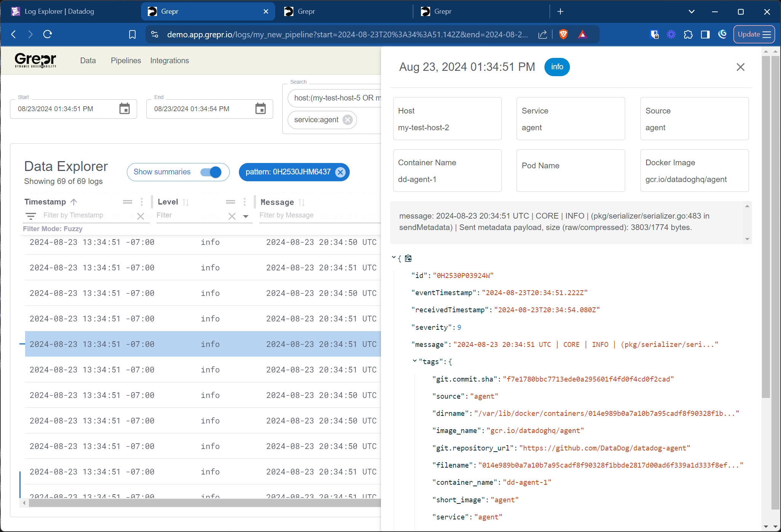Click the Docker Image gcr.io/datadoghq/agent card
This screenshot has width=781, height=532.
[695, 171]
